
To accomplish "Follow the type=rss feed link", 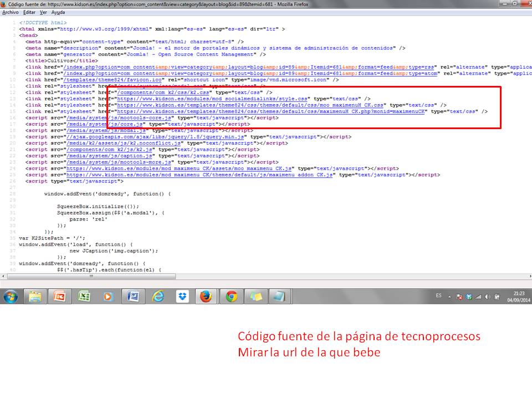I will (x=249, y=67).
